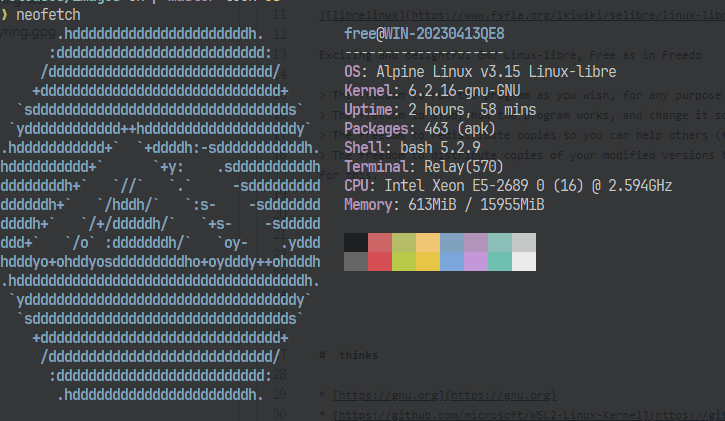
Task: Click the bright yellow block in bottom row
Action: 428,262
